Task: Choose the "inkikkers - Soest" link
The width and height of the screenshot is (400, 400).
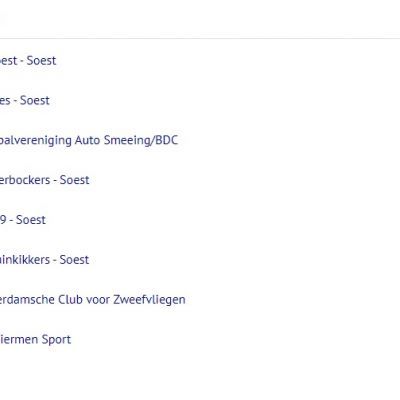Action: pyautogui.click(x=44, y=260)
